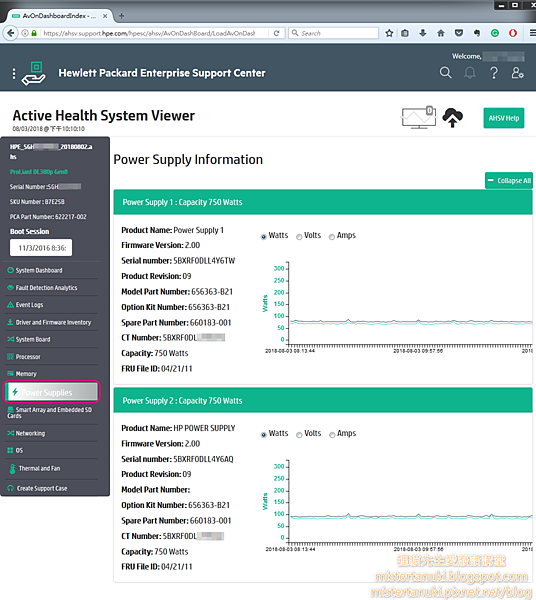The image size is (536, 600).
Task: Go to browser home page icon
Action: coord(441,33)
